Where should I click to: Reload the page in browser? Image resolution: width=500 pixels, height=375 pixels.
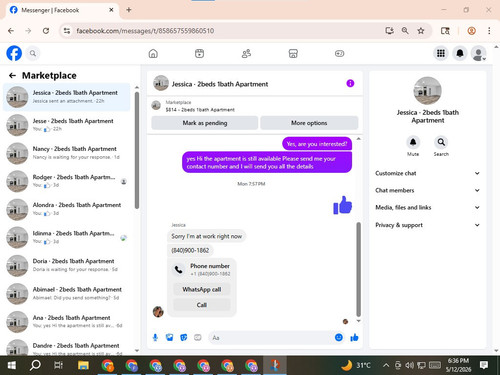[46, 31]
